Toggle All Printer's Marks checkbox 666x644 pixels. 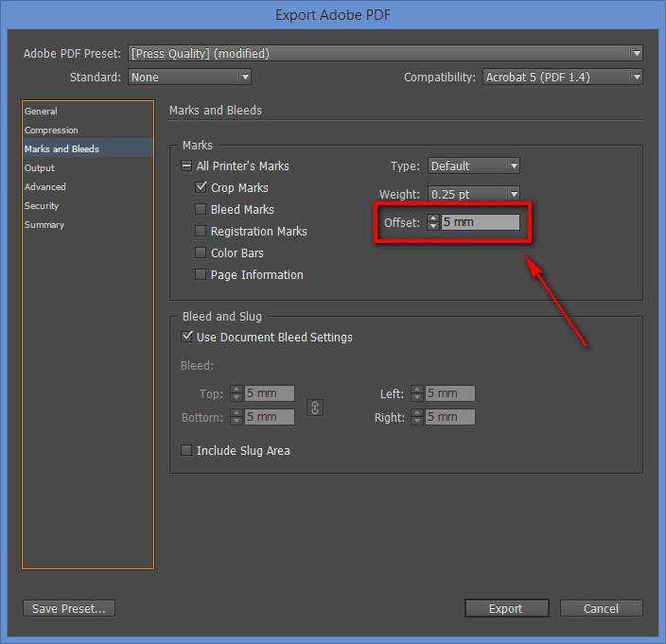pyautogui.click(x=186, y=165)
